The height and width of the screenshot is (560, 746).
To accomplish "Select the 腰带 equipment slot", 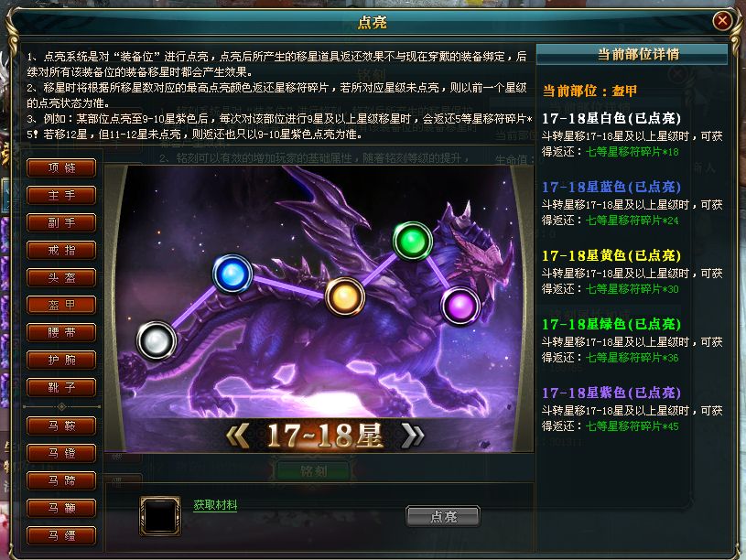I will click(61, 332).
